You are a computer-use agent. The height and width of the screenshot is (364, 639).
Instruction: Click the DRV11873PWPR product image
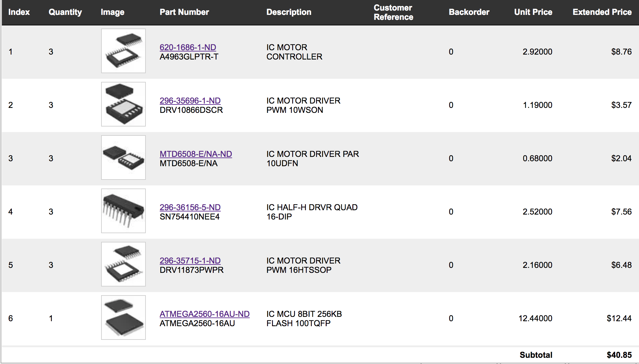pos(123,264)
